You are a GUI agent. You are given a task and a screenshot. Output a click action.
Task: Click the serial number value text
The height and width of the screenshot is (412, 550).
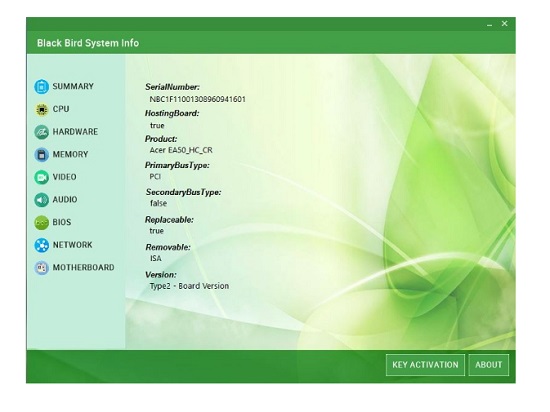[x=197, y=99]
